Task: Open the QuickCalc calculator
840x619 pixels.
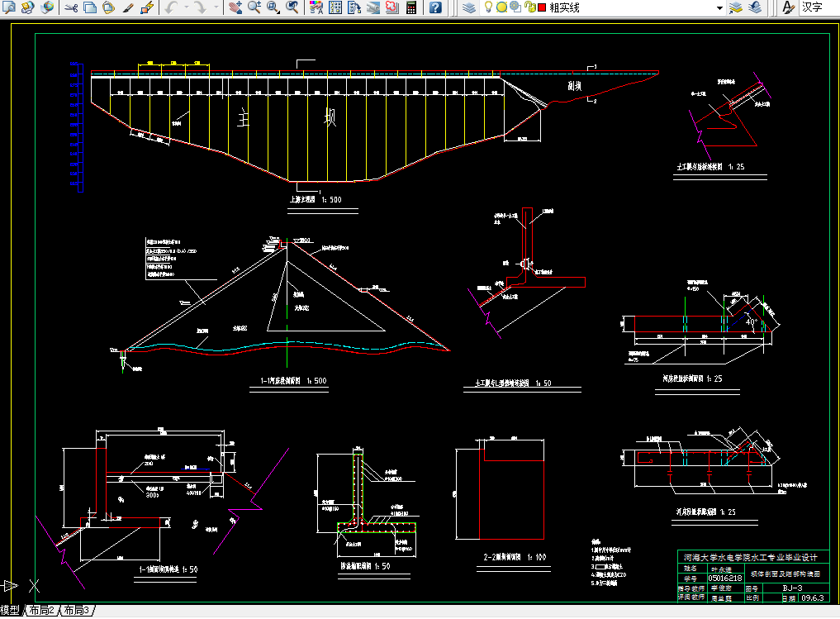Action: click(411, 7)
